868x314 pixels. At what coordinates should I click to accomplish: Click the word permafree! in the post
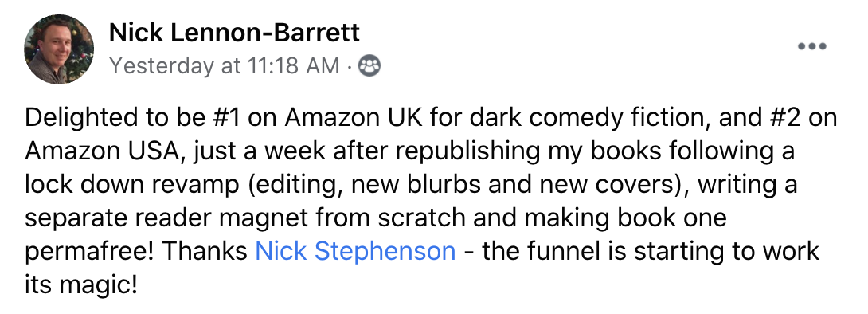coord(90,251)
